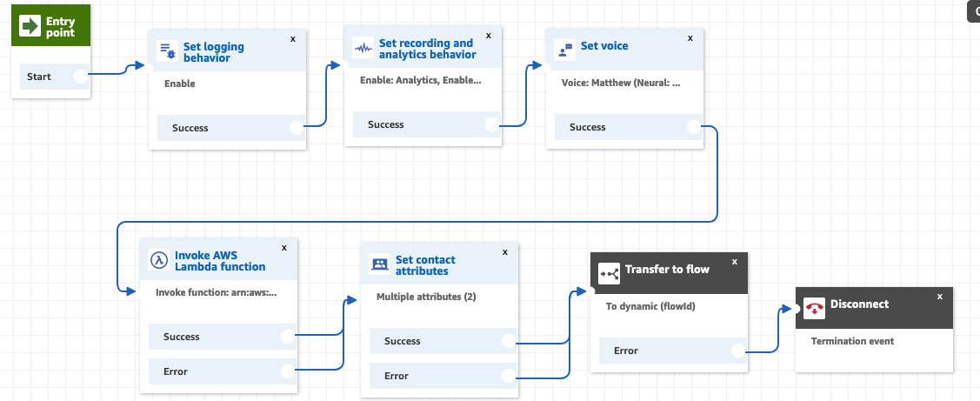Click the Transfer to flow branch icon
This screenshot has width=980, height=401.
point(609,273)
